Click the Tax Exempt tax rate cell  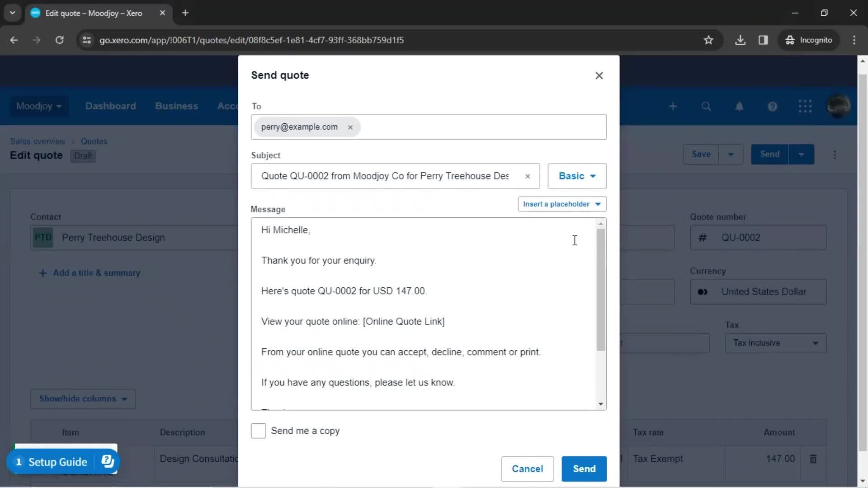click(x=676, y=459)
